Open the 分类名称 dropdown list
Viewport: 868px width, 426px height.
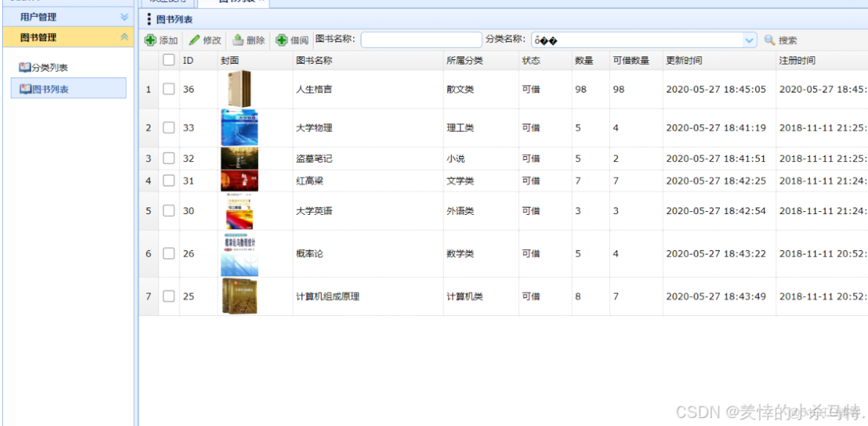(x=749, y=40)
